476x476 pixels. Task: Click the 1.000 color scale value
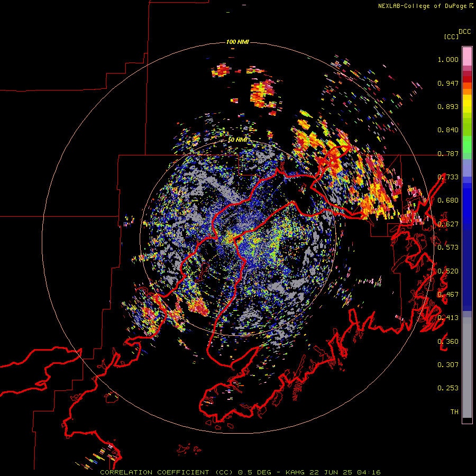point(448,59)
